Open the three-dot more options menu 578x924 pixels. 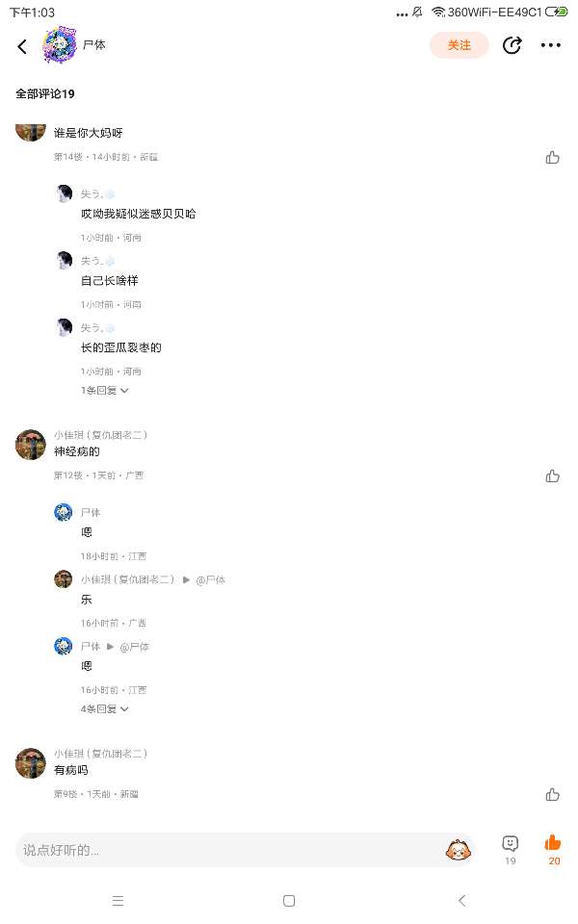point(551,45)
